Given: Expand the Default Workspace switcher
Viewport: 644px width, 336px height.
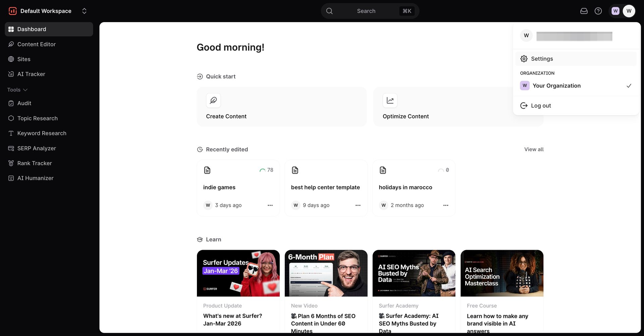Looking at the screenshot, I should pos(84,11).
